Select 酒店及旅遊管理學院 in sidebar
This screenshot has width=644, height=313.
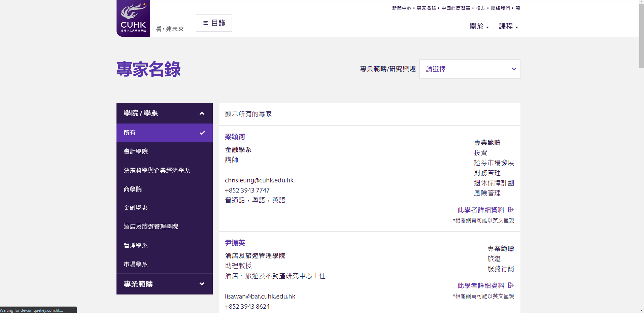click(x=151, y=227)
